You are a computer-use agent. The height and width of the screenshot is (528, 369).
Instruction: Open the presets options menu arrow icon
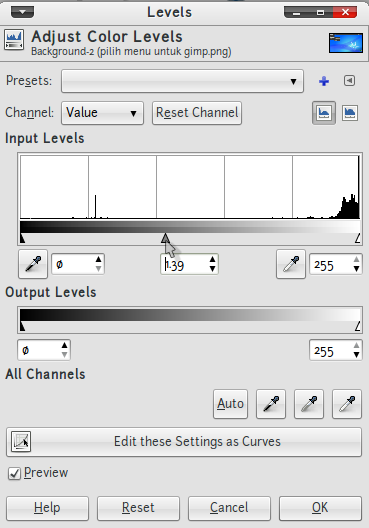[349, 80]
